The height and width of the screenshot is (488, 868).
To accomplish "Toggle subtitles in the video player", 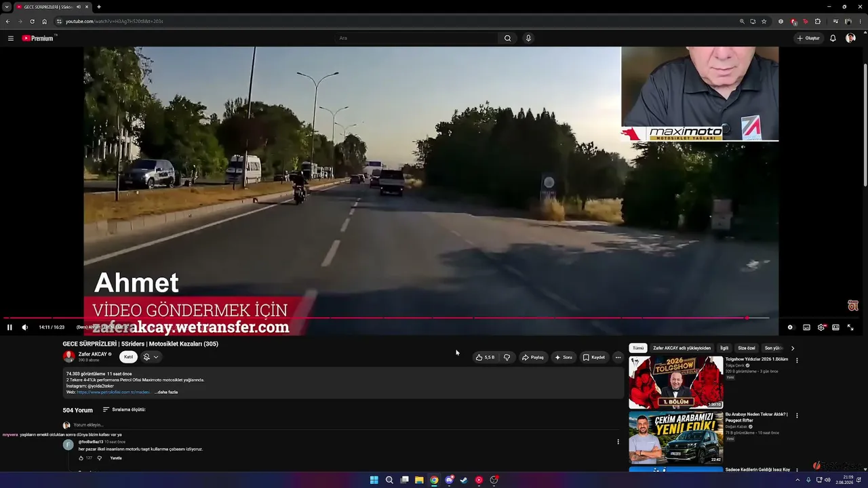I will click(x=806, y=327).
